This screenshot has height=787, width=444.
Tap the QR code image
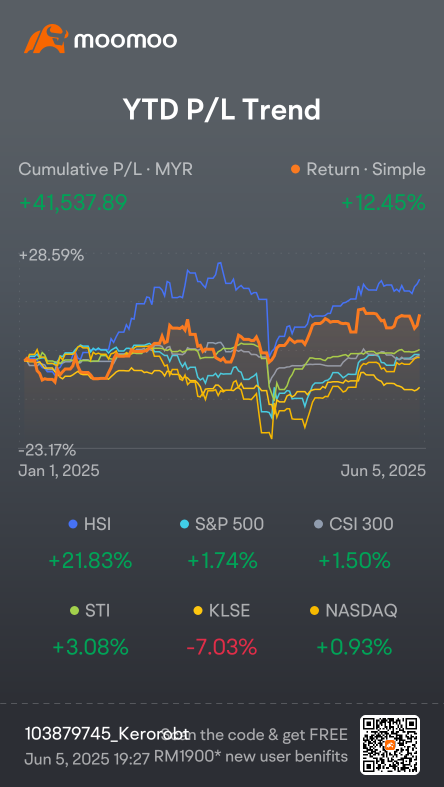tap(390, 745)
